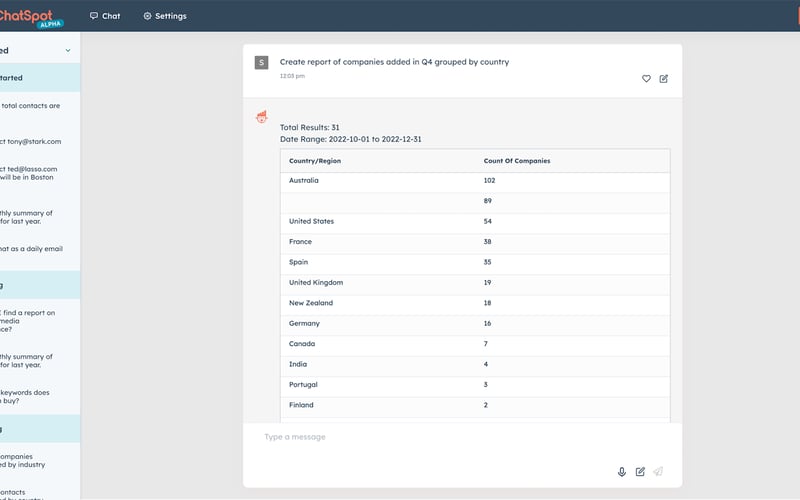
Task: Send the message with the paper plane icon
Action: coord(659,471)
